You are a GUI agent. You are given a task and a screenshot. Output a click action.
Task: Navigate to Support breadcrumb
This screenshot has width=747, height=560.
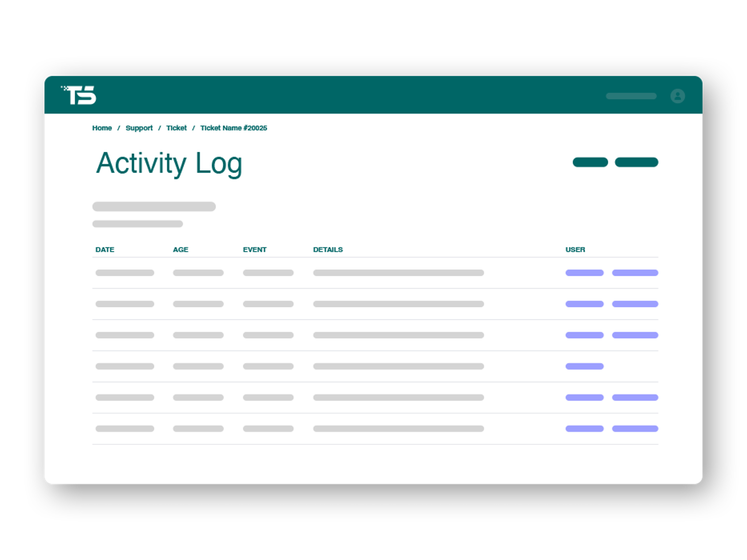[x=139, y=128]
